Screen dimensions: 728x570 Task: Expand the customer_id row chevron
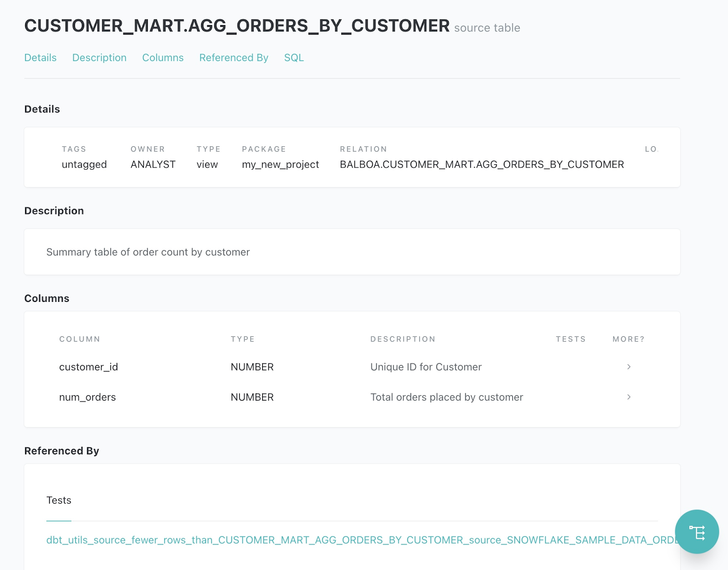[629, 367]
